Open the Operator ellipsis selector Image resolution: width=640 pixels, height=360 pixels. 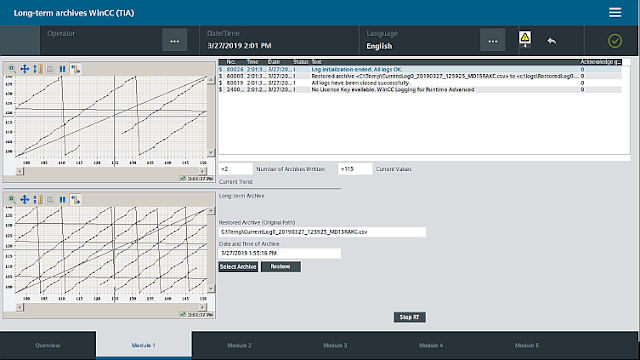[x=175, y=40]
